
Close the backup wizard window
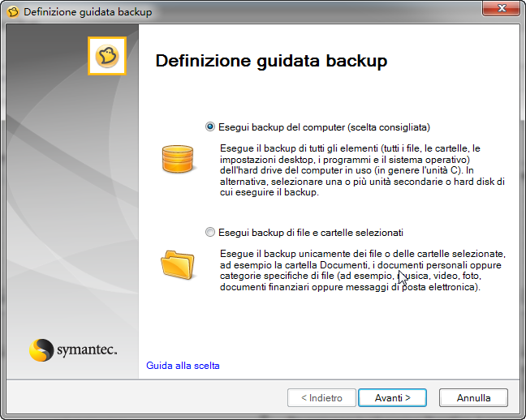click(x=501, y=11)
